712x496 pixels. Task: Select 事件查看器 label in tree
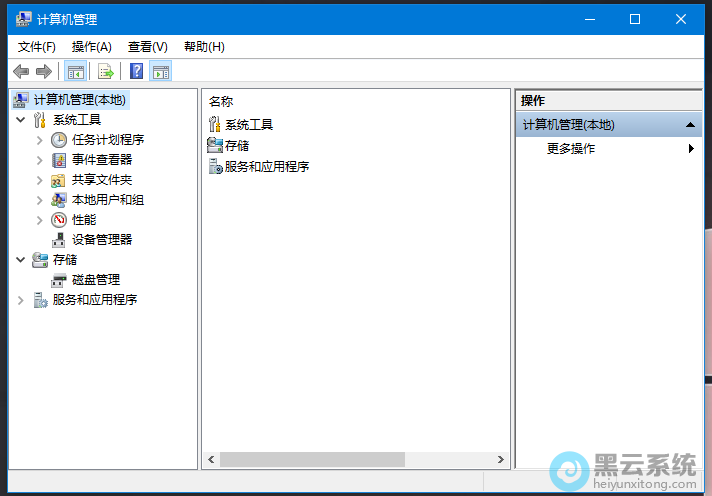click(x=102, y=160)
